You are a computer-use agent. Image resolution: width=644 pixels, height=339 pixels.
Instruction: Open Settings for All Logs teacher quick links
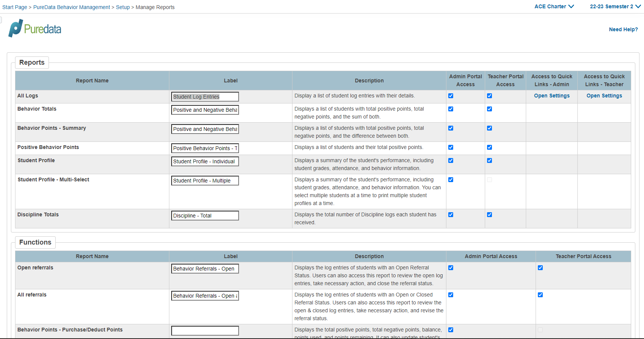[x=604, y=96]
